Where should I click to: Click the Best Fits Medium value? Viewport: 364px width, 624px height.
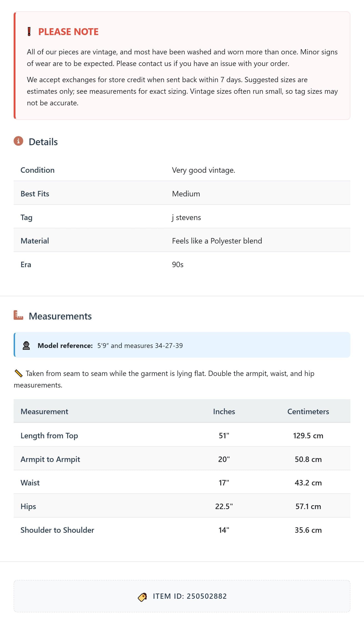point(186,194)
